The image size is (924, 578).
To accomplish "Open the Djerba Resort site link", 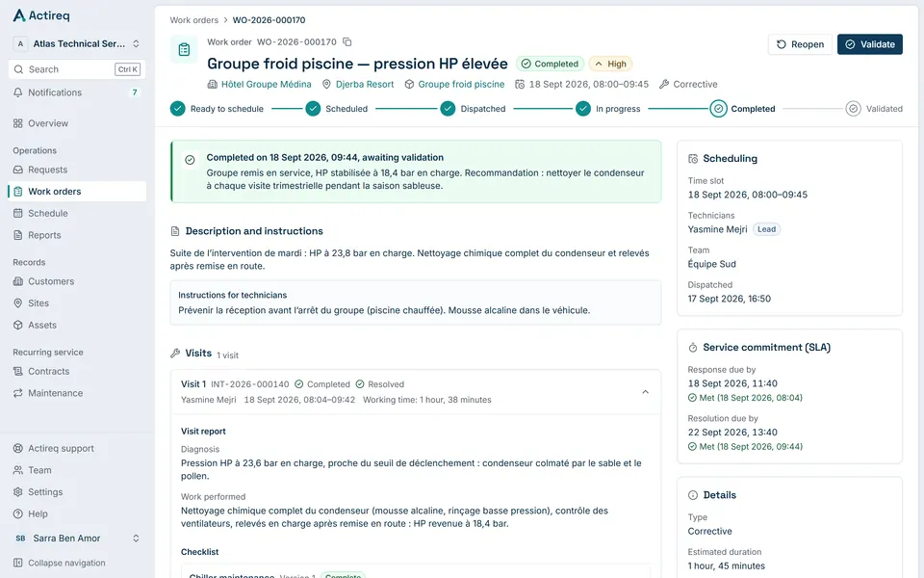I will 365,85.
